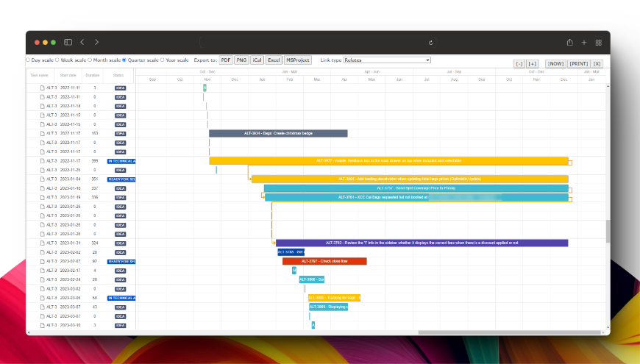Select the Month scale radio button
640x364 pixels.
click(90, 60)
